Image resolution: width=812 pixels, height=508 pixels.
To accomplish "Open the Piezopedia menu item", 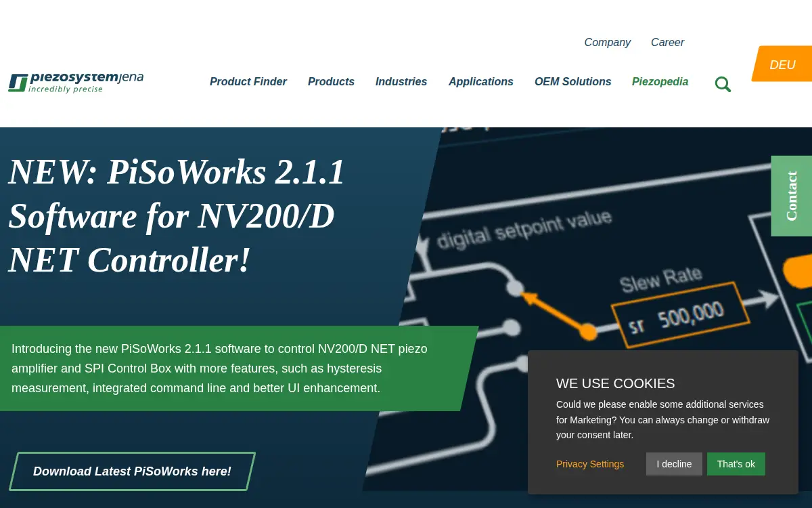I will [660, 81].
